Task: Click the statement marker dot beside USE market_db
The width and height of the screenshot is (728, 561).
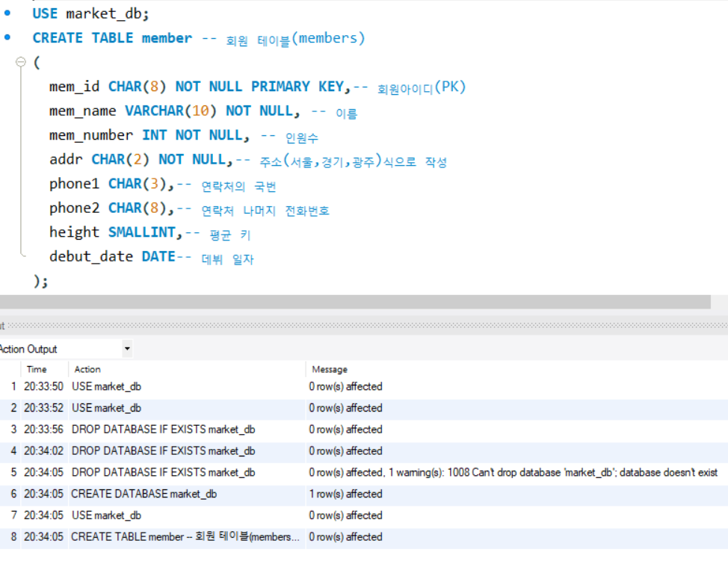Action: click(x=7, y=13)
